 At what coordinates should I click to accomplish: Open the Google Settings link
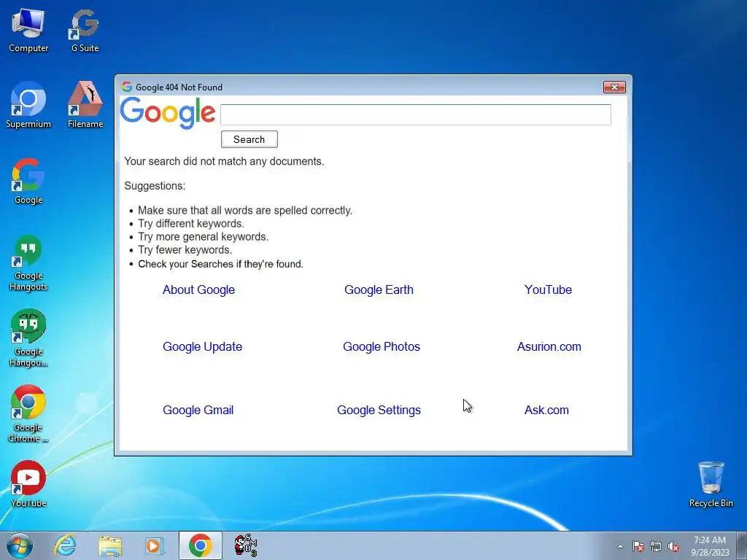tap(379, 410)
